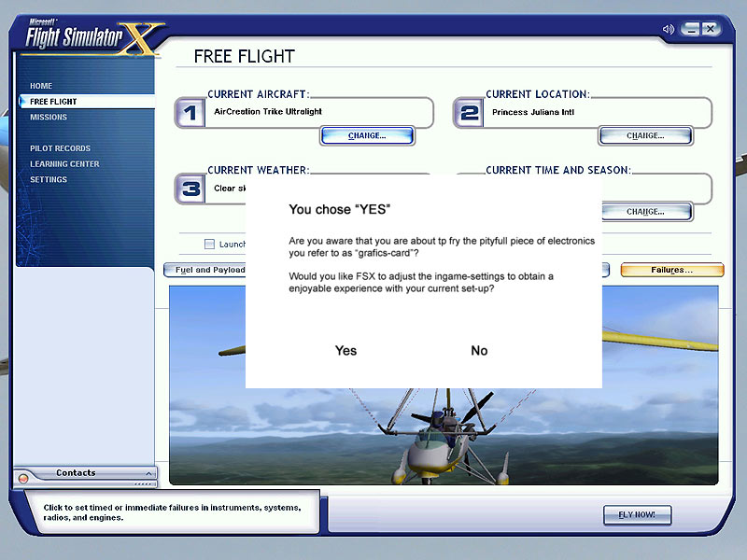Open the Home menu item
747x560 pixels.
(41, 86)
